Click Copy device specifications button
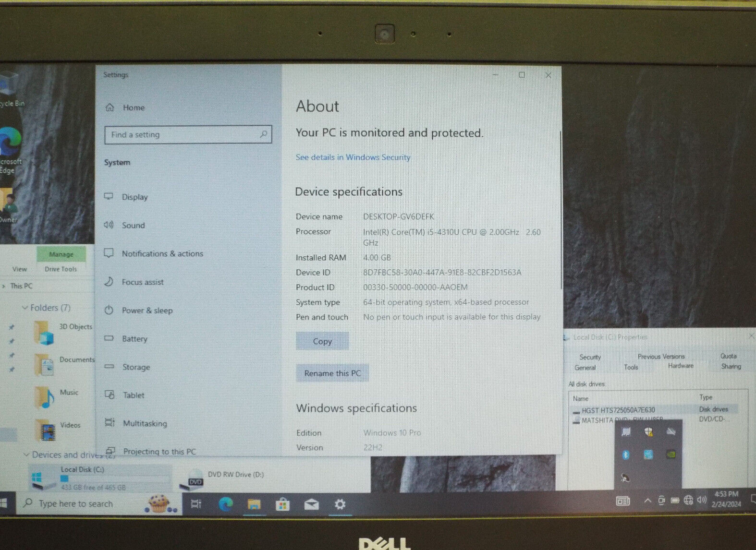Screen dimensions: 756x550 coord(322,341)
